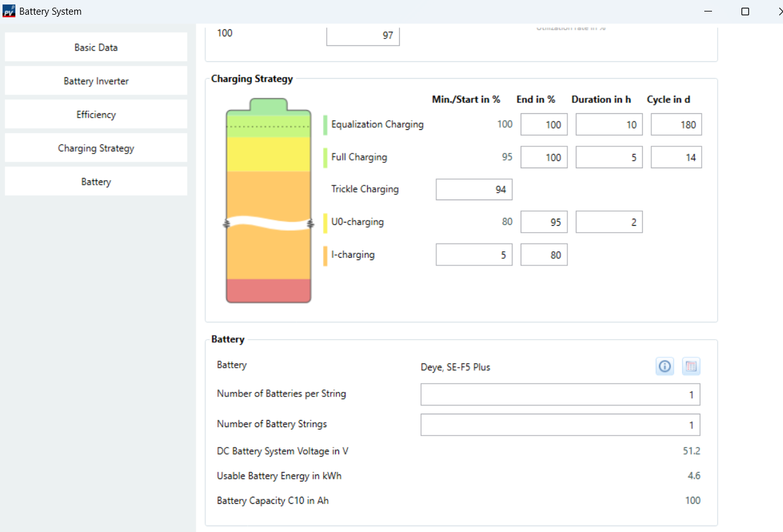Viewport: 783px width, 532px height.
Task: Click the Full Charging cycle in days field
Action: (676, 157)
